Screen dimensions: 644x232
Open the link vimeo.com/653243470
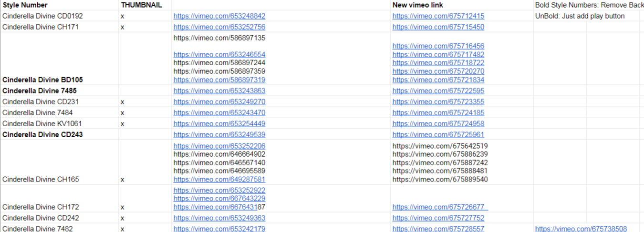click(x=219, y=113)
